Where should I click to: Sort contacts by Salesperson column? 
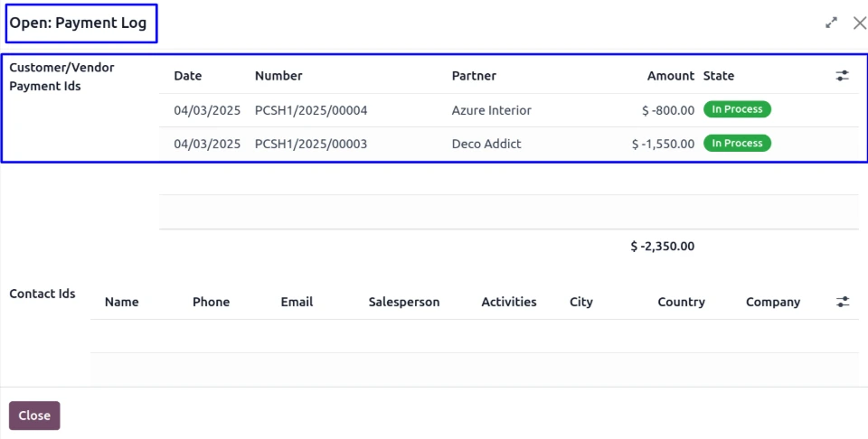click(404, 302)
